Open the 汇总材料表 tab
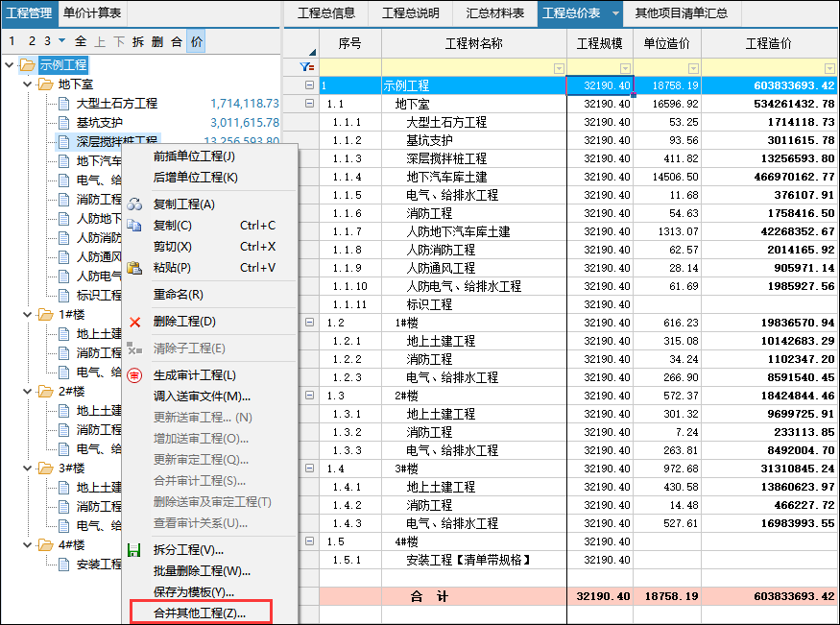840x625 pixels. pos(494,13)
